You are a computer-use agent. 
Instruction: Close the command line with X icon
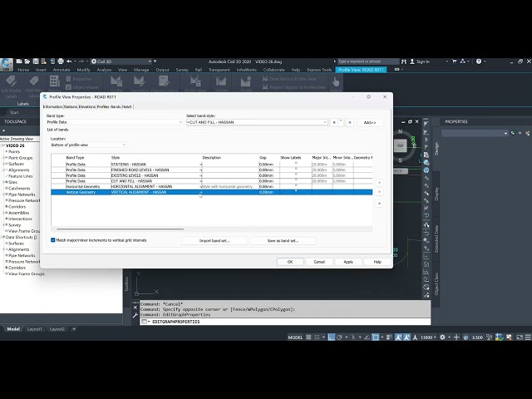135,308
